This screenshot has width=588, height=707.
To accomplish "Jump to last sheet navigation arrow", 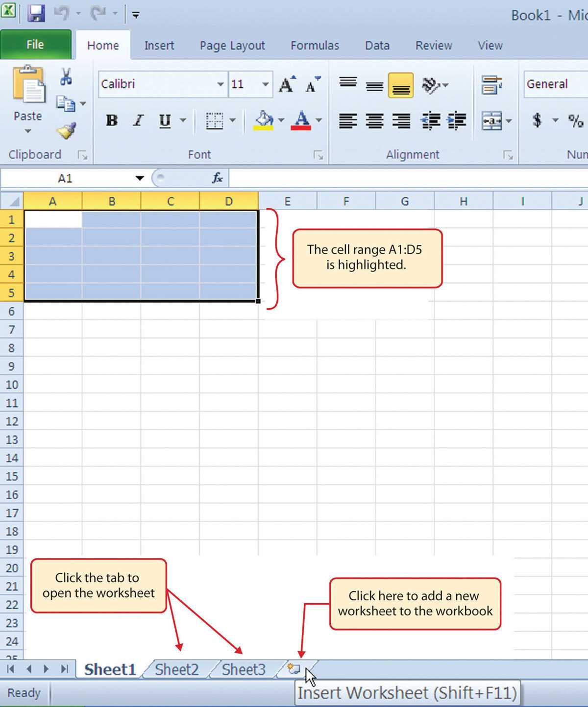I will (64, 669).
